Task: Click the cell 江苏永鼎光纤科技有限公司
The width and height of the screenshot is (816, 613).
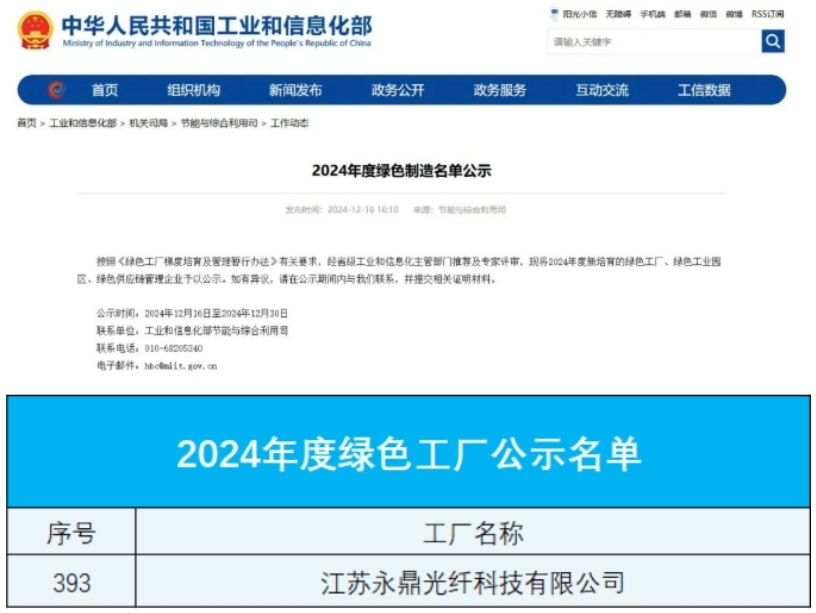Action: [x=473, y=582]
